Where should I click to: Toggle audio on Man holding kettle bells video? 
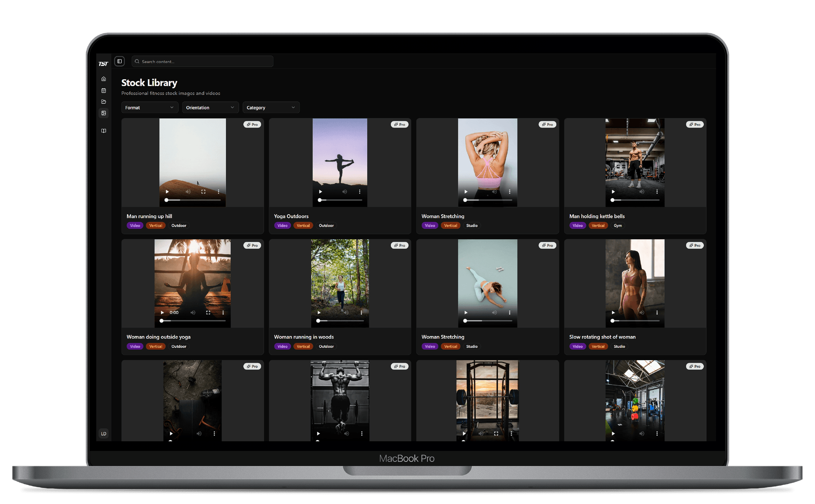(641, 192)
